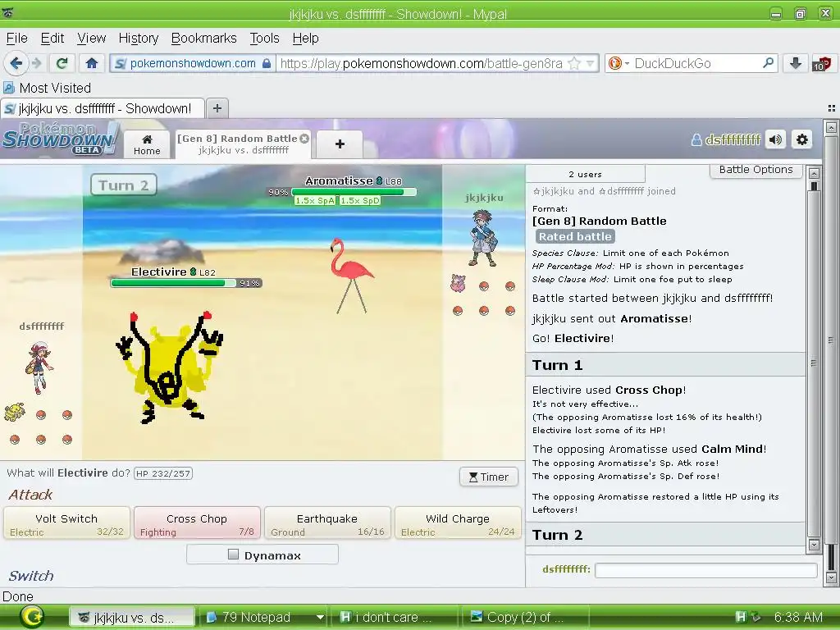Click Aromatisse's HP bar

point(354,192)
